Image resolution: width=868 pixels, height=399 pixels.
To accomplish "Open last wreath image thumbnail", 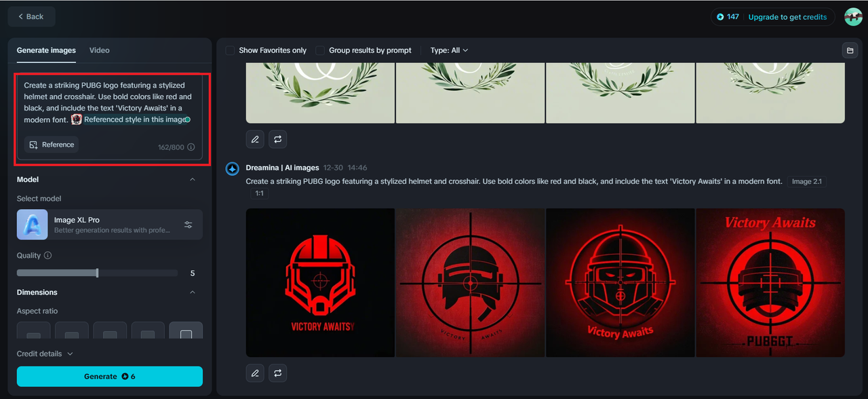I will click(770, 93).
